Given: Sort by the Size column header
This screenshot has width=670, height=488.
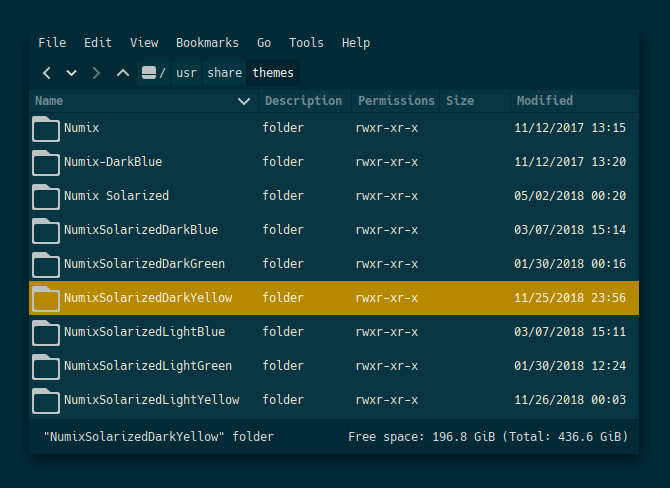Looking at the screenshot, I should tap(460, 101).
